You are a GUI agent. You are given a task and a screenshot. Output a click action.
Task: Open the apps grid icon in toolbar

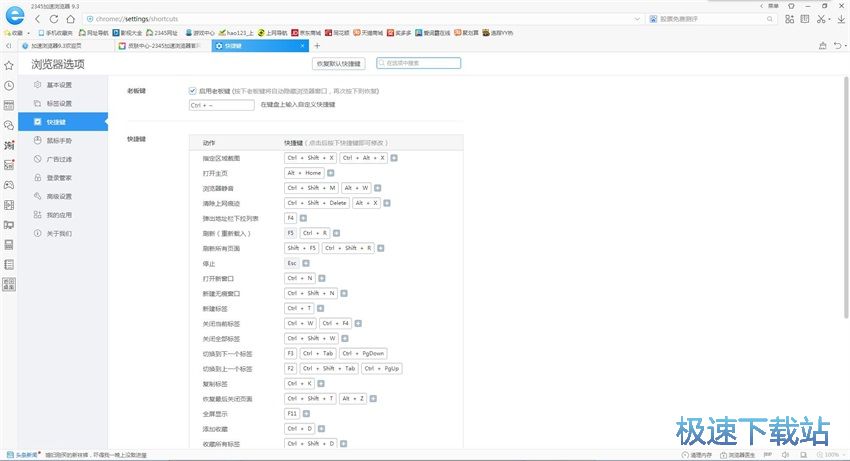(x=789, y=19)
